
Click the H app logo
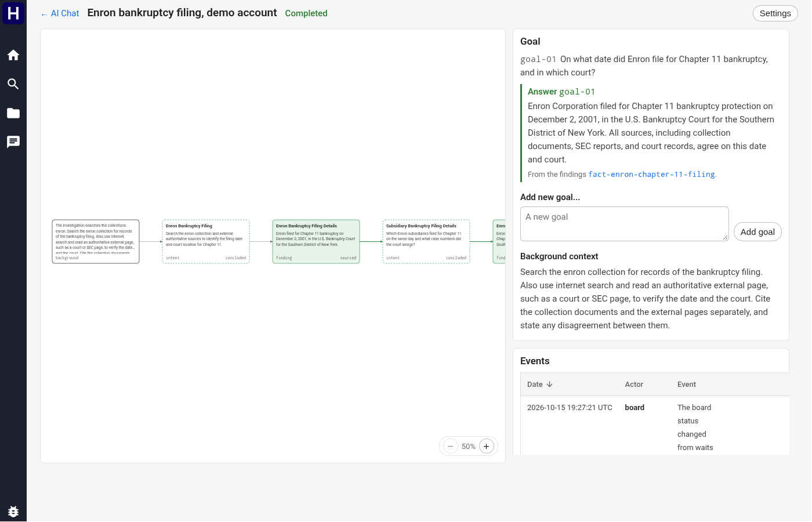pyautogui.click(x=13, y=13)
